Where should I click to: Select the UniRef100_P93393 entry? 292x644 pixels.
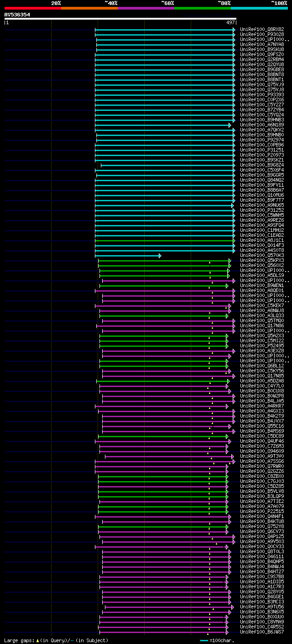[262, 95]
